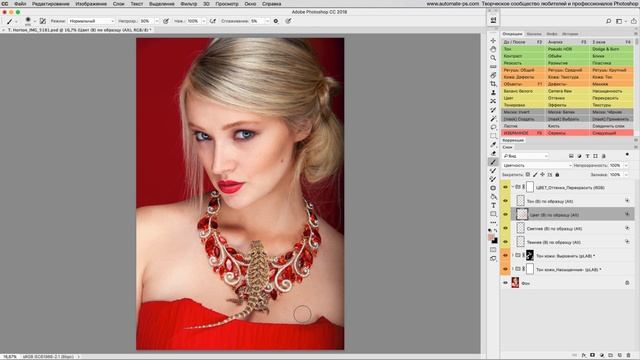This screenshot has height=360, width=640.
Task: Hide the Светлее (B) по образцу layer
Action: [505, 228]
